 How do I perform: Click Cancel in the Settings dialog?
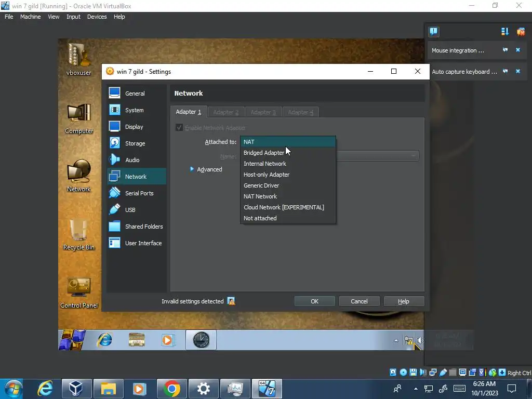coord(359,301)
